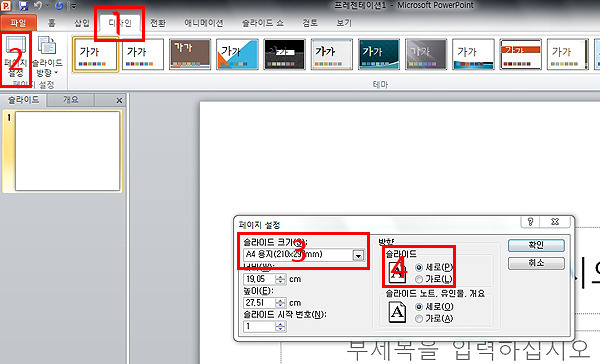Viewport: 600px width, 364px height.
Task: Open the 보기 ribbon tab
Action: [x=344, y=23]
